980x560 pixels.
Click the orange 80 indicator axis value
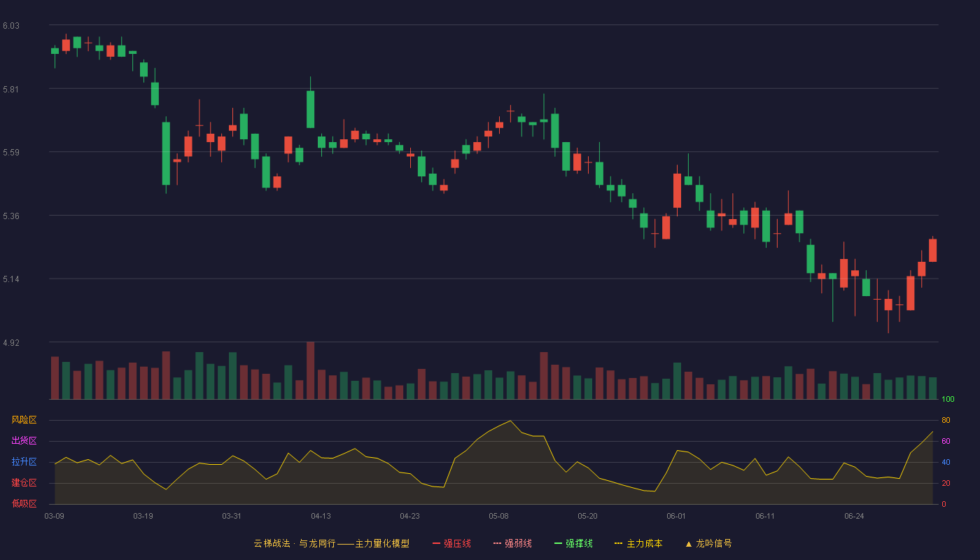click(x=946, y=420)
